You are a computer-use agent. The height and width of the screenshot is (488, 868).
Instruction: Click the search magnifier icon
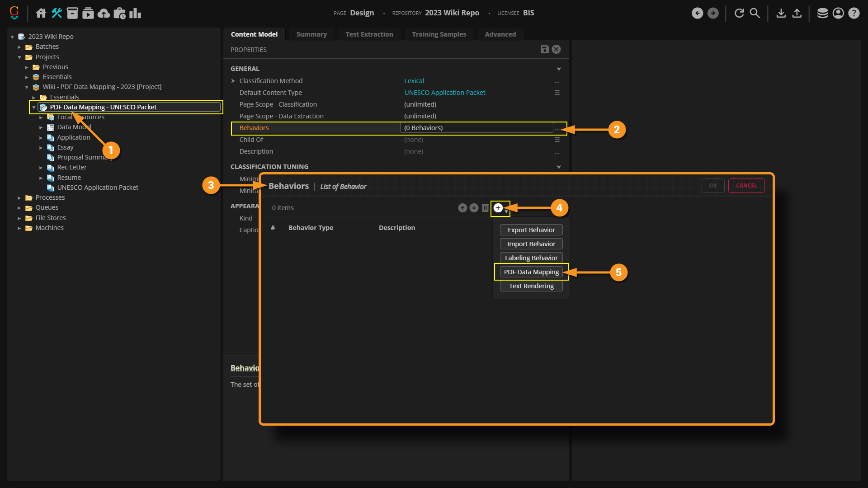point(755,13)
